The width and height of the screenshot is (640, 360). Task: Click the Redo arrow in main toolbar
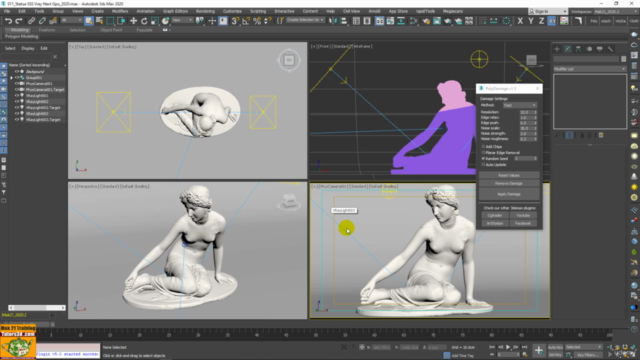point(19,21)
